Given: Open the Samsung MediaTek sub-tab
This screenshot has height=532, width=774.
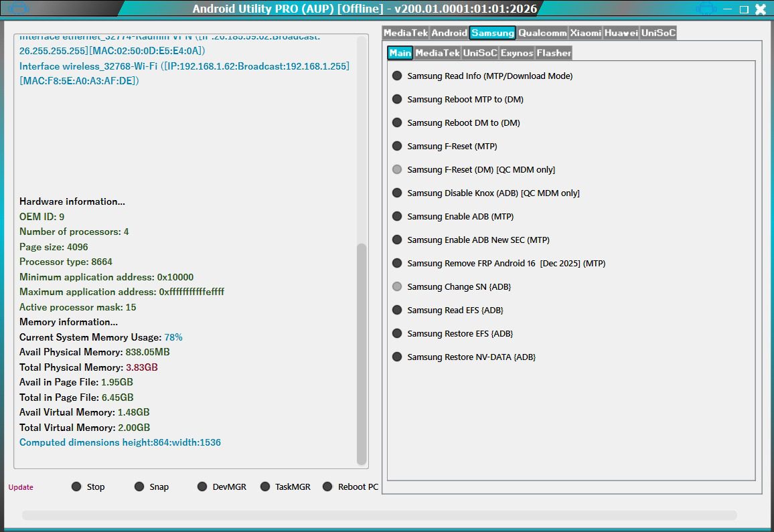Looking at the screenshot, I should (x=437, y=54).
